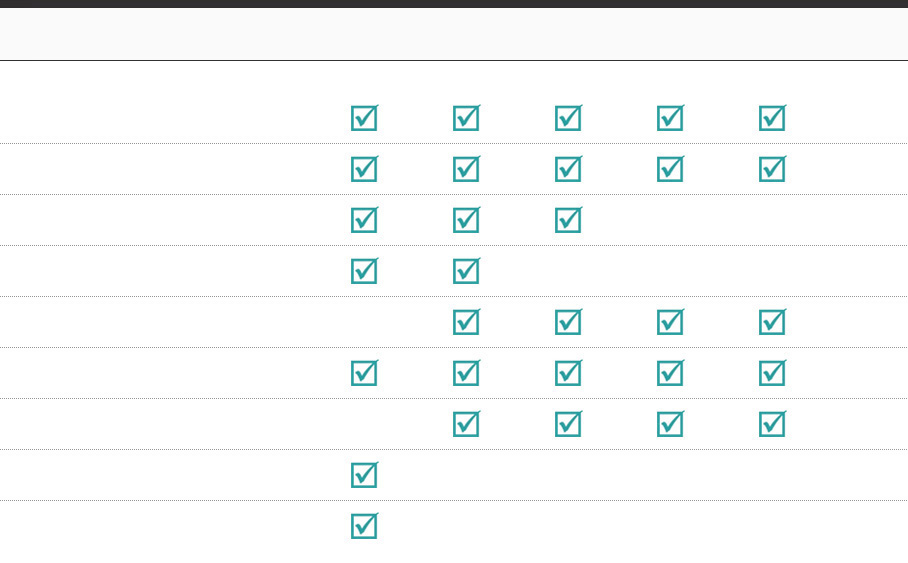The width and height of the screenshot is (908, 563).
Task: Uncheck seventh-row checkbox in the second column
Action: (x=466, y=425)
